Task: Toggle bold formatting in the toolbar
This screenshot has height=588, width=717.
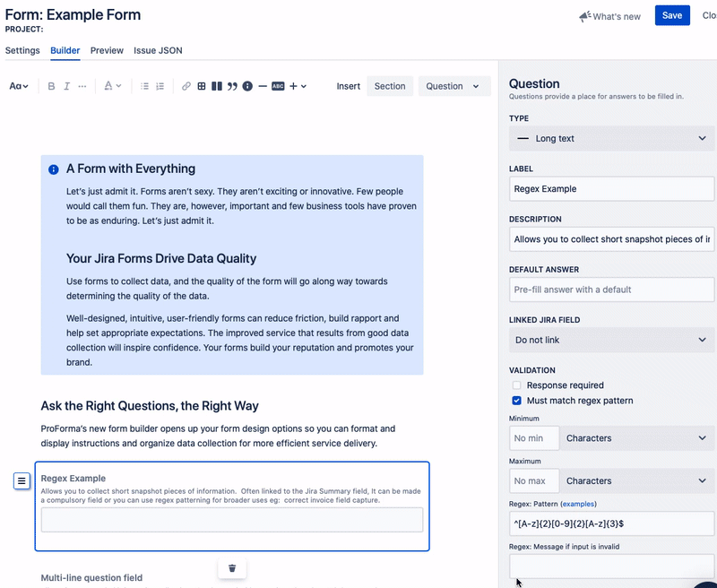Action: point(51,86)
